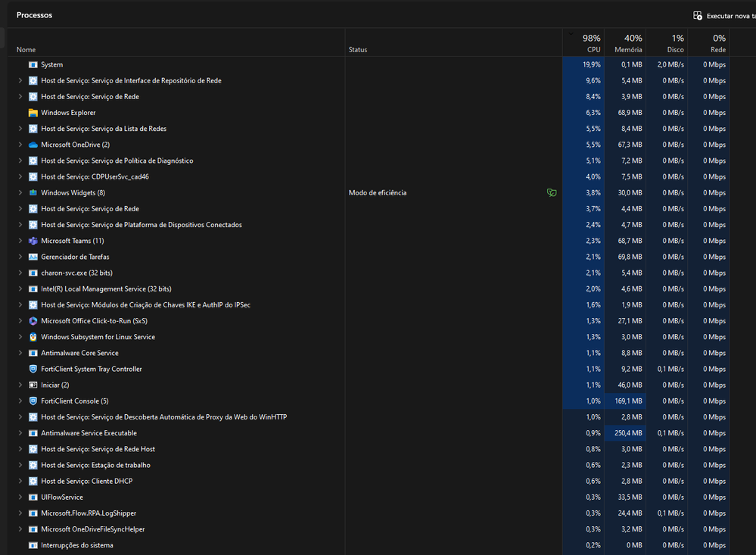
Task: Click the Executar nova tarefa button text
Action: (731, 16)
